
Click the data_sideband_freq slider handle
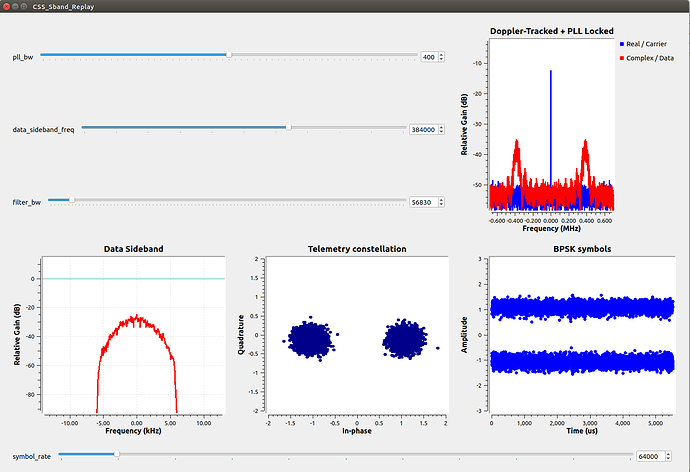coord(289,128)
